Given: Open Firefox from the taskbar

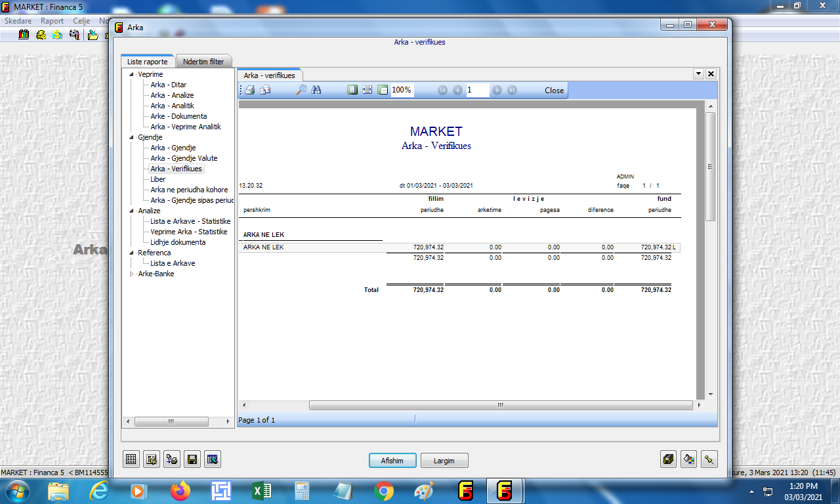Looking at the screenshot, I should coord(179,491).
